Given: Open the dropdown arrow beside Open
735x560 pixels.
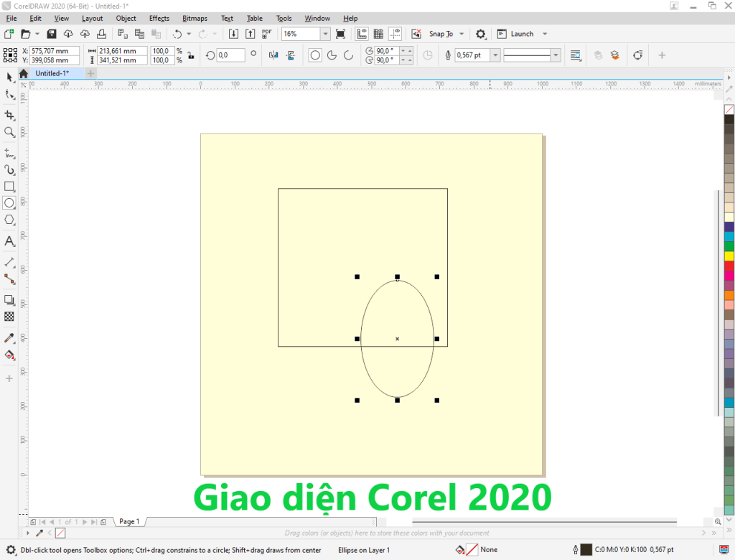Looking at the screenshot, I should [x=37, y=34].
